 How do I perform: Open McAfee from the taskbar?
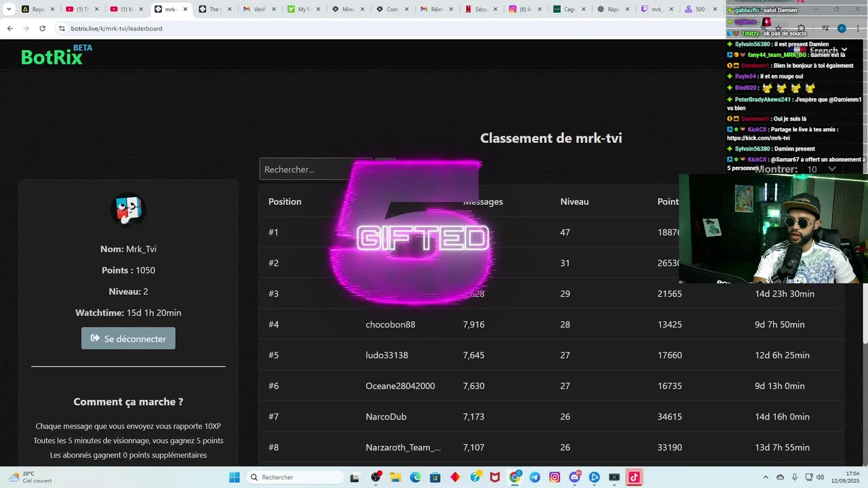click(495, 477)
